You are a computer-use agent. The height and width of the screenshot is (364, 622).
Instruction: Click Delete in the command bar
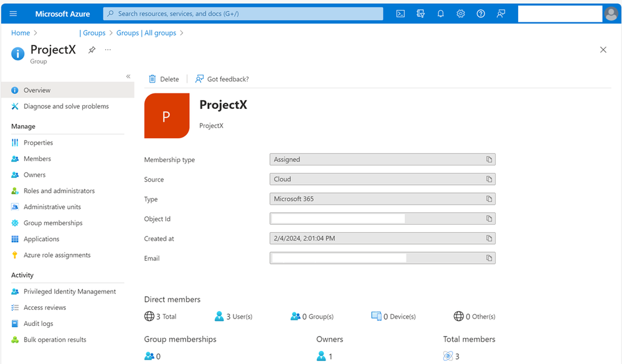pyautogui.click(x=164, y=79)
